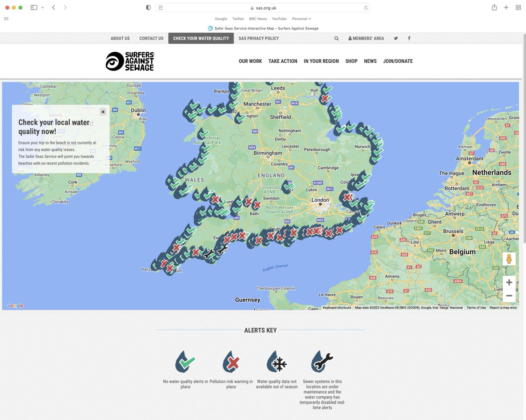This screenshot has height=420, width=526.
Task: Click the Facebook icon in top bar
Action: point(409,38)
